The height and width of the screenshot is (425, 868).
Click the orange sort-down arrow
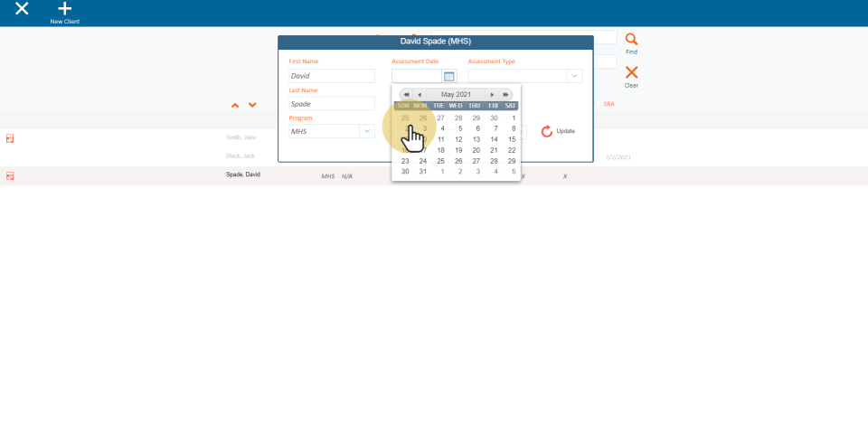(252, 105)
